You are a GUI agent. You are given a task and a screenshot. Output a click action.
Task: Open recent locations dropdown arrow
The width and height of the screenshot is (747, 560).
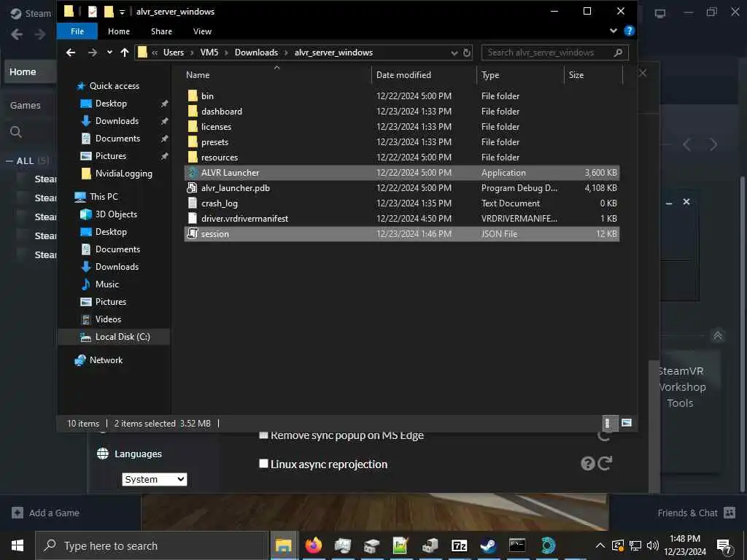tap(109, 52)
